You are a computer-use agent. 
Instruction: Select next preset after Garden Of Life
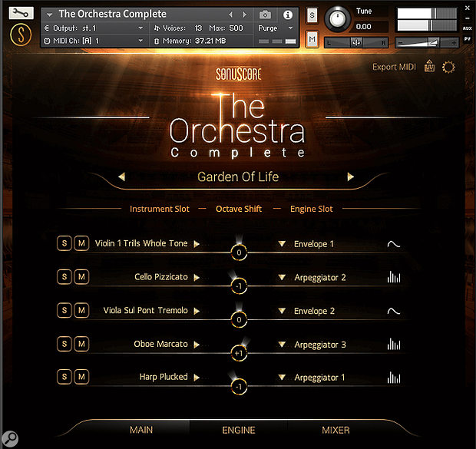(x=350, y=177)
